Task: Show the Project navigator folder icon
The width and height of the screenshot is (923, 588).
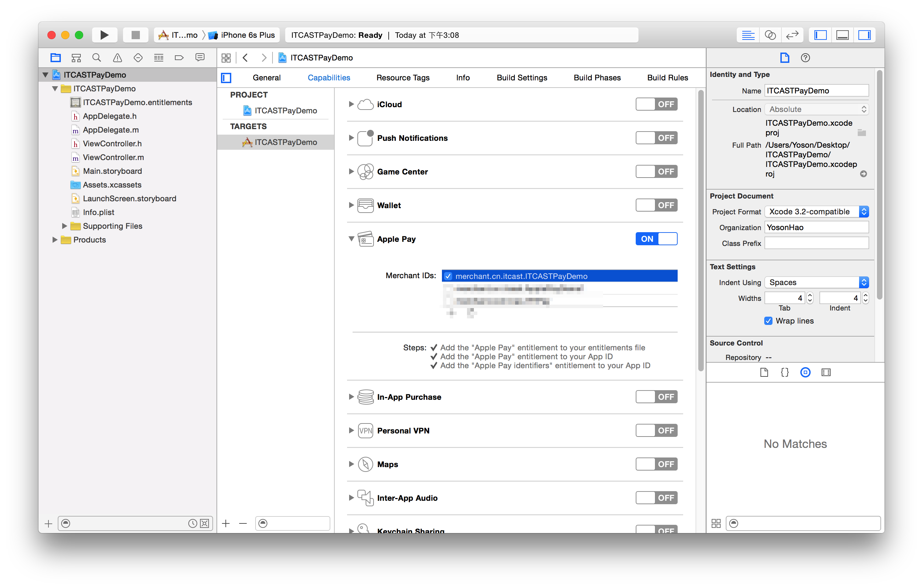Action: pyautogui.click(x=56, y=57)
